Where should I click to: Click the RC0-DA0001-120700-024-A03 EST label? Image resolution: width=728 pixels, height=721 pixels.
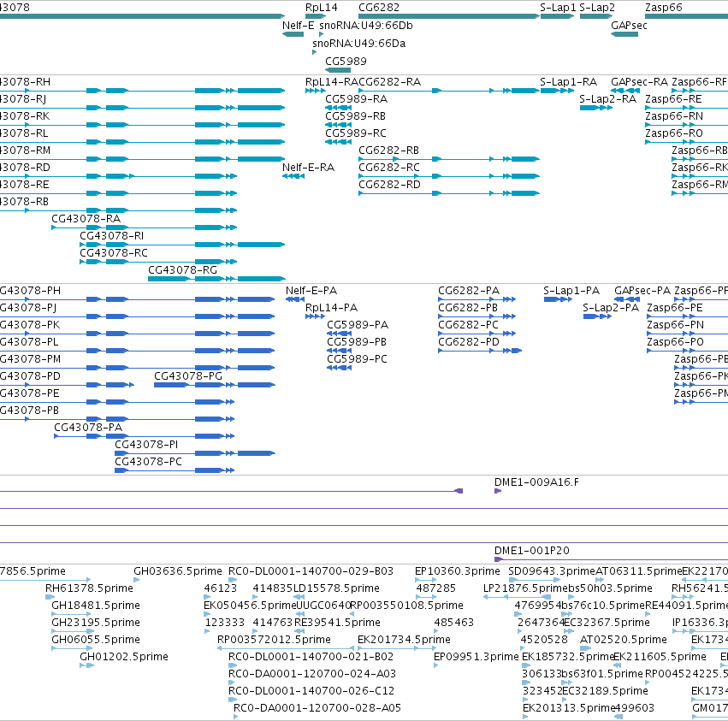click(x=312, y=674)
